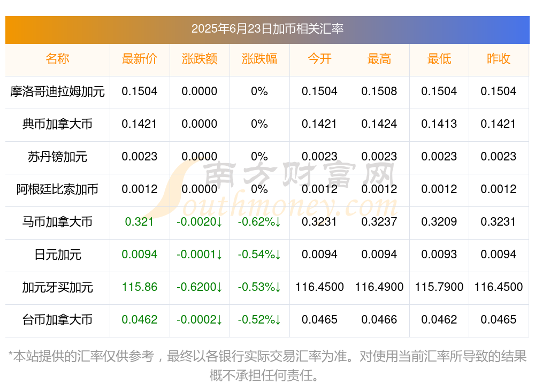
Task: Click the -0.0020↓ change amount
Action: click(199, 221)
